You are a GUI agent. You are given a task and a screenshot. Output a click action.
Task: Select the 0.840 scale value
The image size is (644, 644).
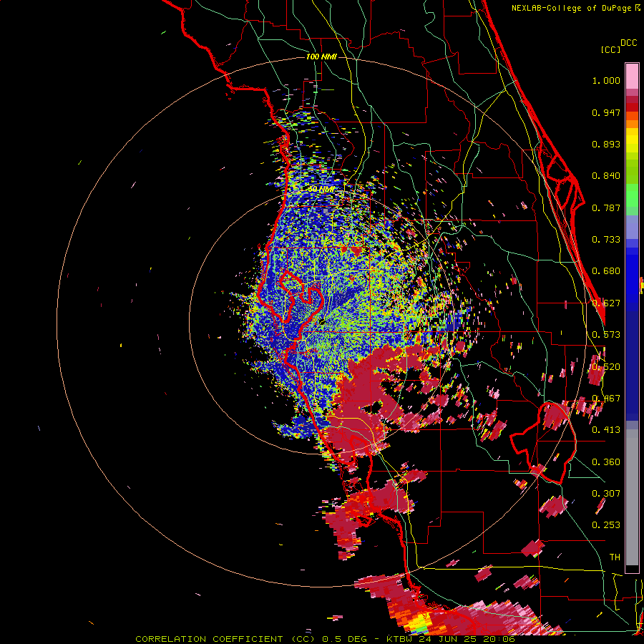coord(606,176)
